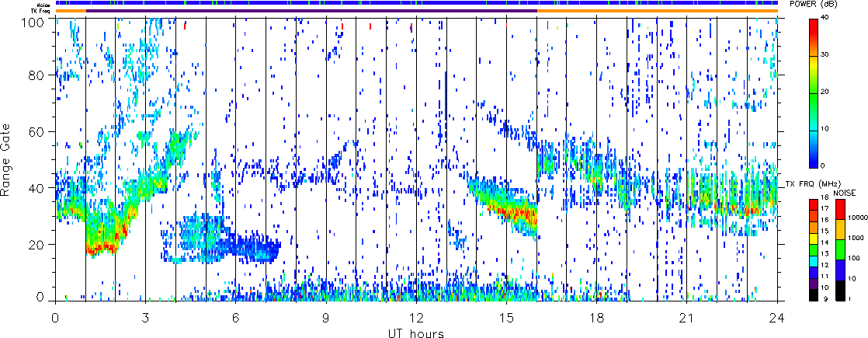868x338 pixels.
Task: Click the '14' value on the TX FRQ scale
Action: tap(825, 242)
